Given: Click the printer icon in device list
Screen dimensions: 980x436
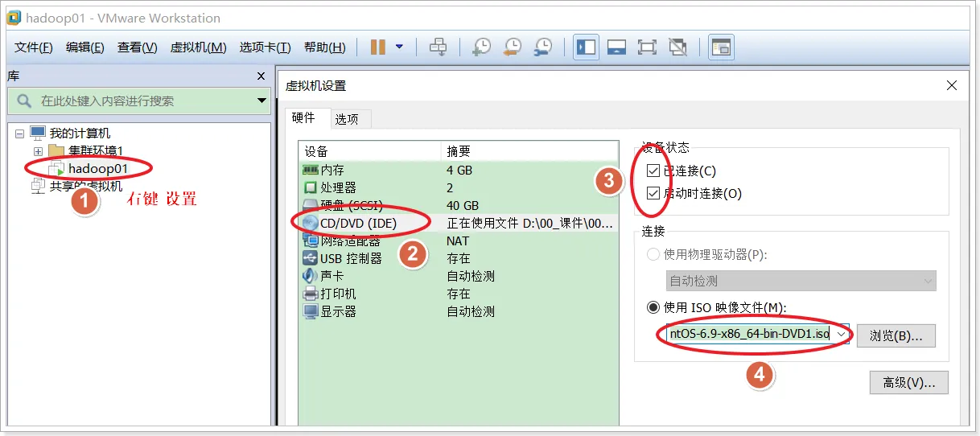Looking at the screenshot, I should click(311, 294).
